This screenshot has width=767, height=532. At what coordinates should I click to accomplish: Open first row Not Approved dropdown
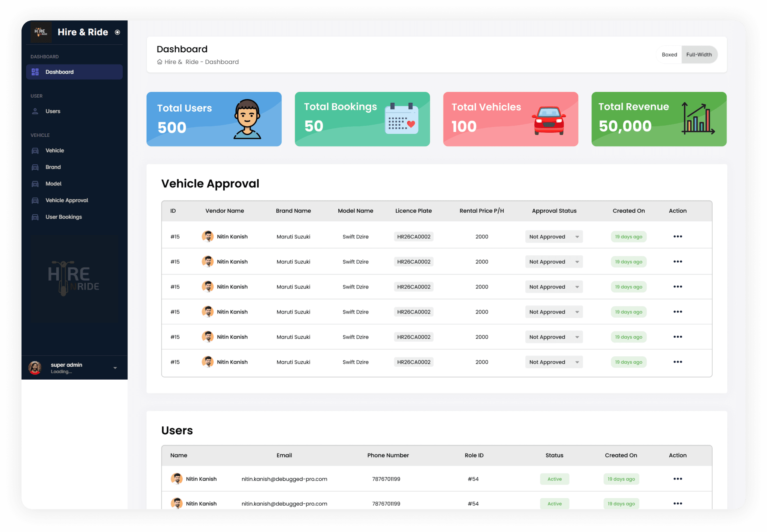tap(553, 237)
